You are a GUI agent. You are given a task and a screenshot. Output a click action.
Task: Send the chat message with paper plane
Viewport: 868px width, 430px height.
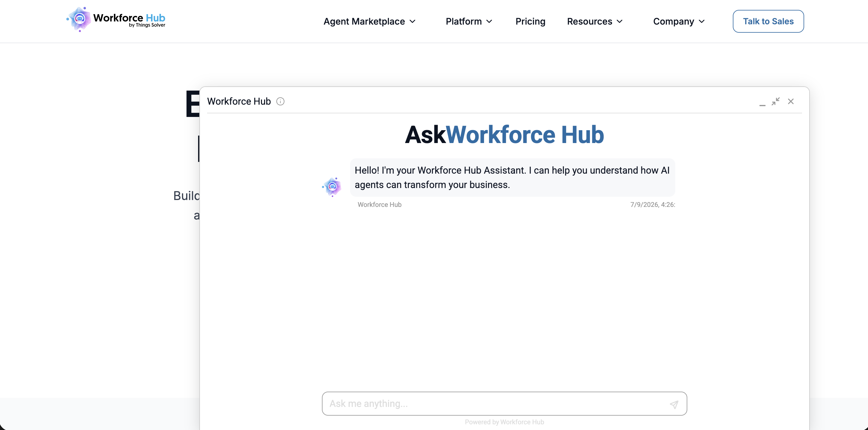point(674,404)
